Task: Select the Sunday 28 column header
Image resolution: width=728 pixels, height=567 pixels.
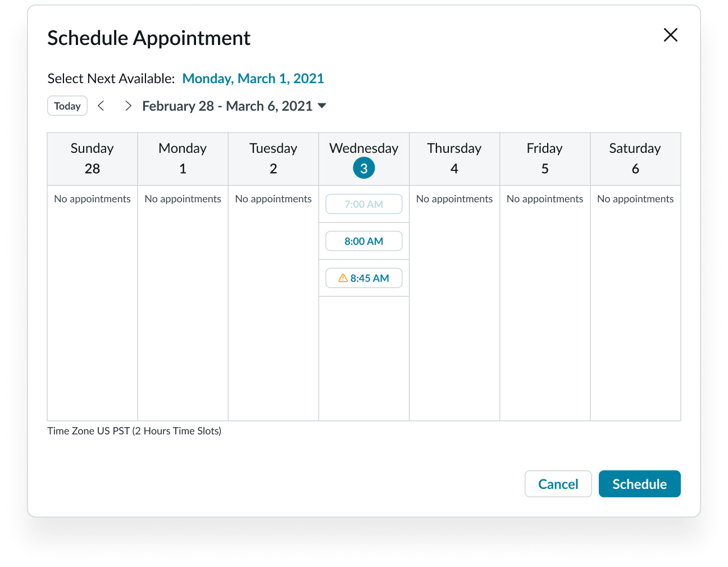Action: pyautogui.click(x=92, y=158)
